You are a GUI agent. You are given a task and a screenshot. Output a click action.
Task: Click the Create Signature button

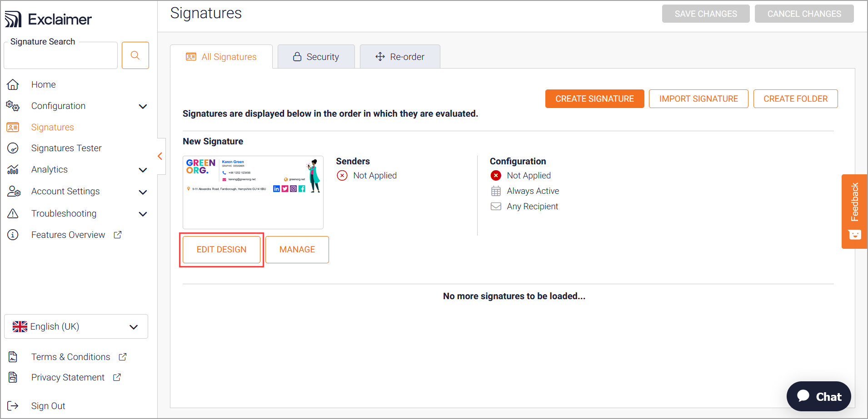pyautogui.click(x=594, y=99)
